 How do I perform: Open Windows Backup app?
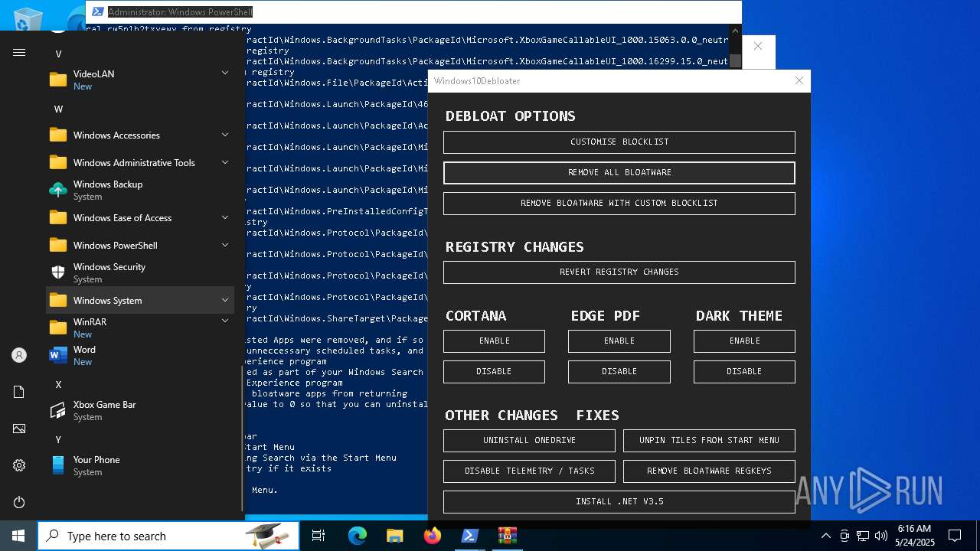point(139,190)
